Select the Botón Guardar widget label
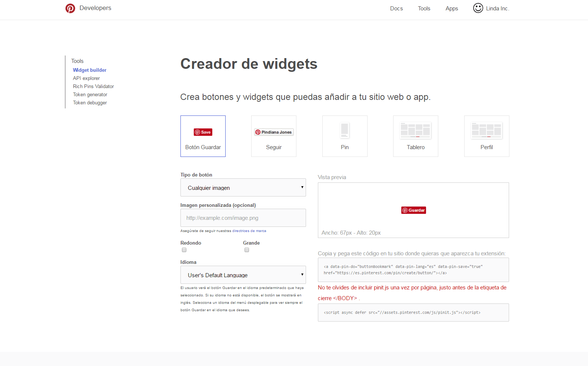 coord(203,147)
